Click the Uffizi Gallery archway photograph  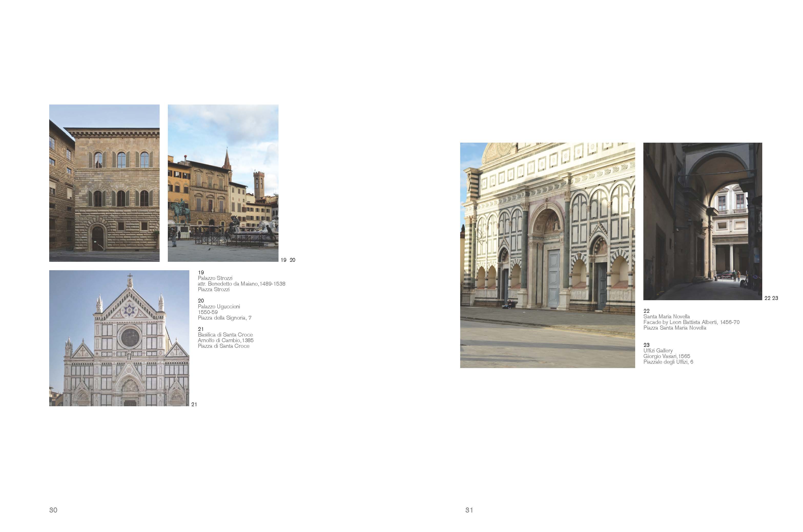coord(703,221)
